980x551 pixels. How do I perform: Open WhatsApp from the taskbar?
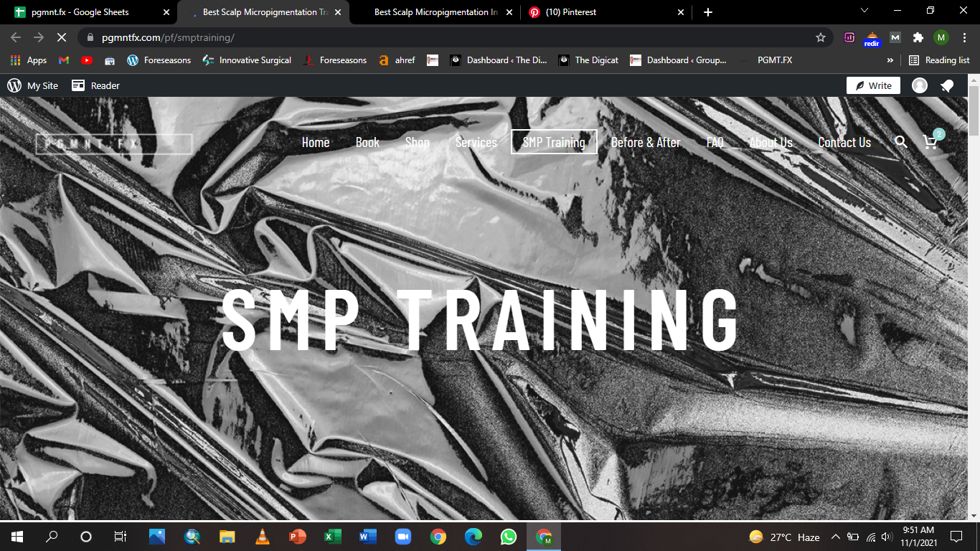(x=508, y=536)
